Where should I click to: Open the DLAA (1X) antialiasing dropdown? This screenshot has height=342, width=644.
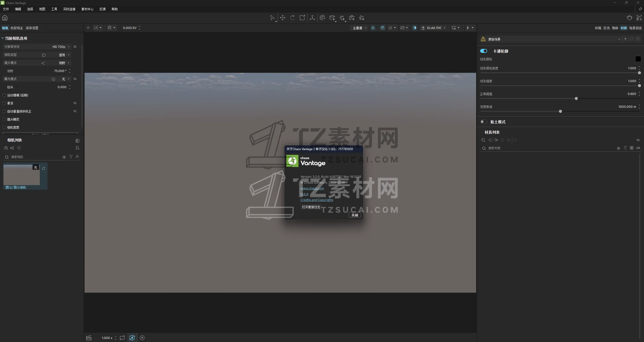pyautogui.click(x=435, y=28)
